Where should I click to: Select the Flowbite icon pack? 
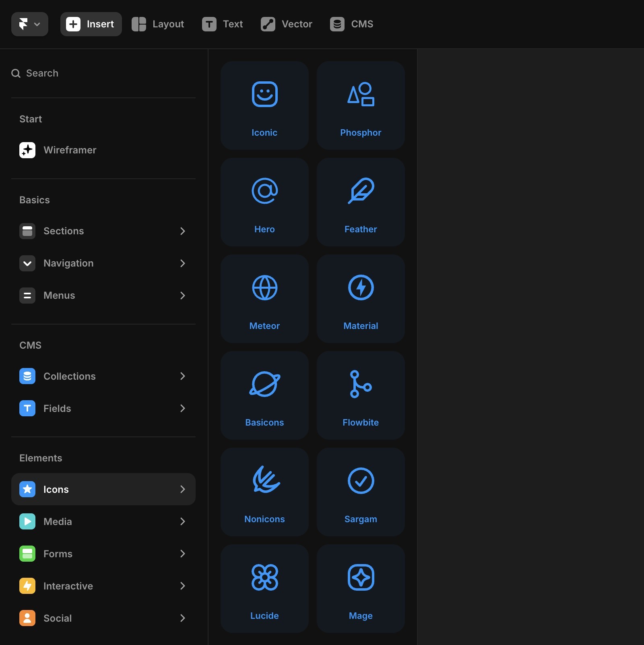(x=360, y=395)
